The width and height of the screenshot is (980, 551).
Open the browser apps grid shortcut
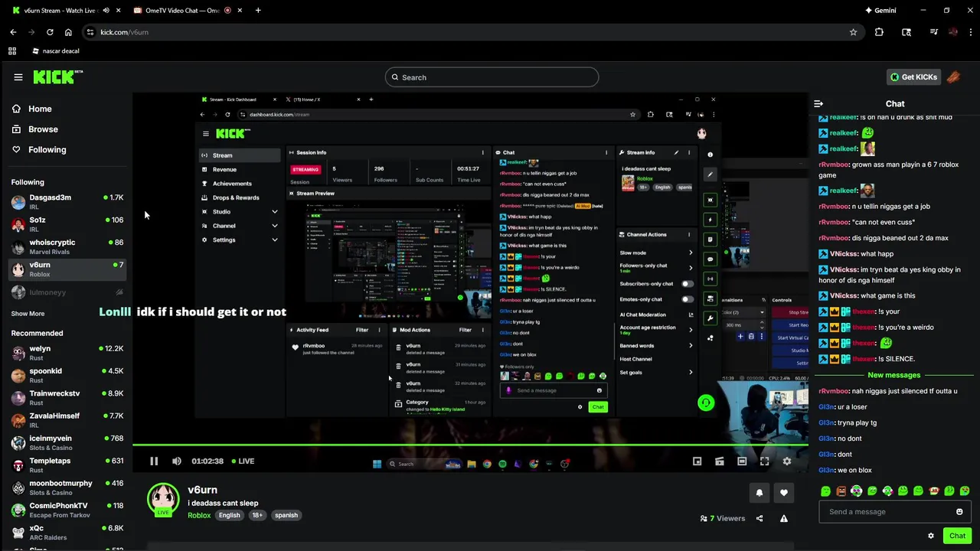(12, 51)
